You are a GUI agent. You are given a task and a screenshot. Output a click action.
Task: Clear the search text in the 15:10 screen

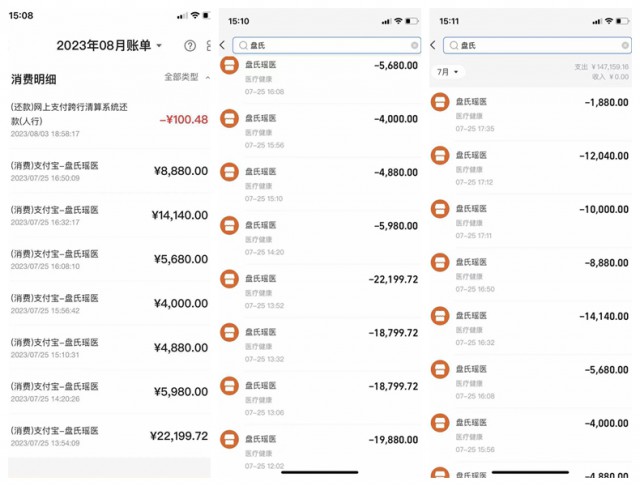414,45
